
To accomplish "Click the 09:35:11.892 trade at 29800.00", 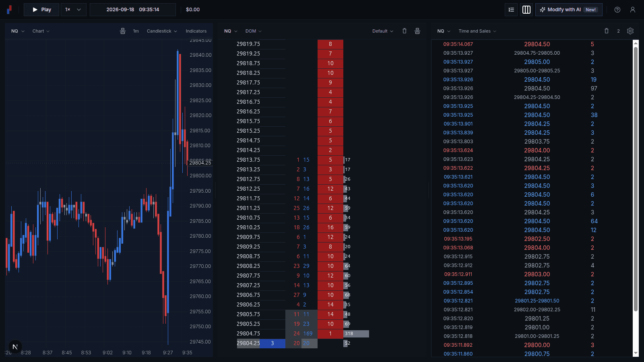I will pyautogui.click(x=531, y=345).
